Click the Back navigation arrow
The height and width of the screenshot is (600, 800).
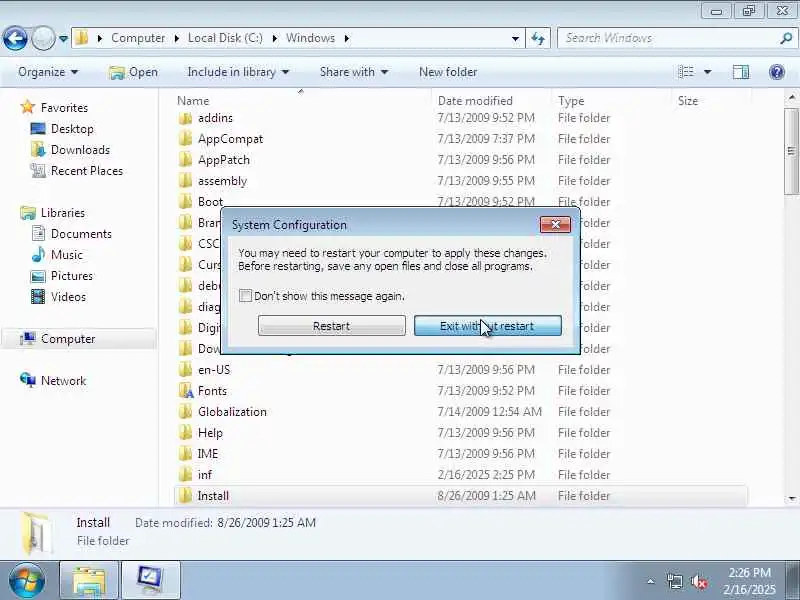coord(15,38)
